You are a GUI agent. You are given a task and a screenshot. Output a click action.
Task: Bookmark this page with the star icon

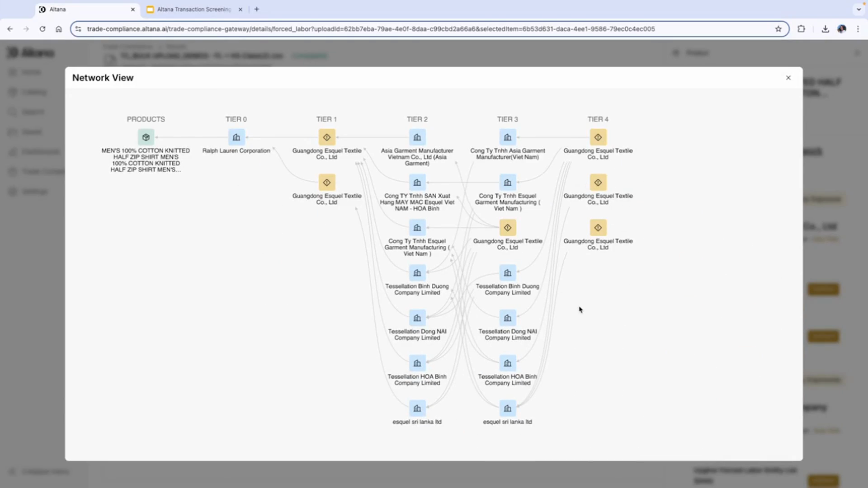tap(778, 29)
